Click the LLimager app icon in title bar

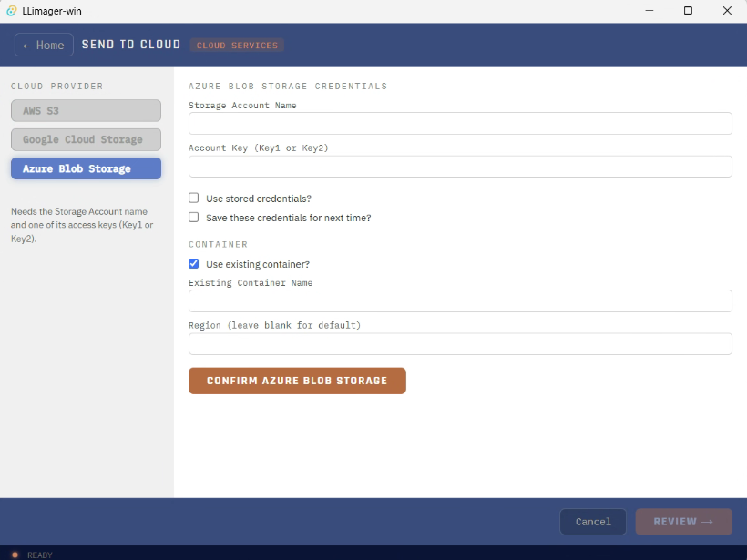click(12, 11)
